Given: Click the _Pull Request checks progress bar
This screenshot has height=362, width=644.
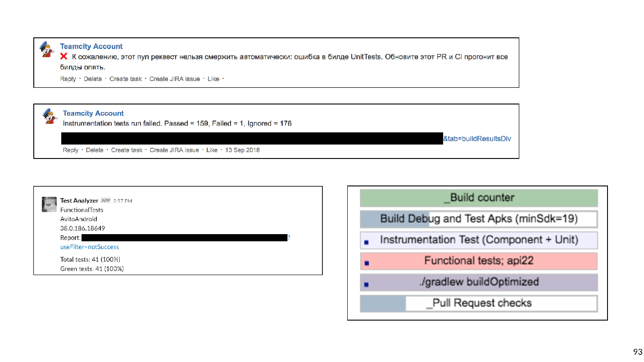Looking at the screenshot, I should click(x=479, y=303).
